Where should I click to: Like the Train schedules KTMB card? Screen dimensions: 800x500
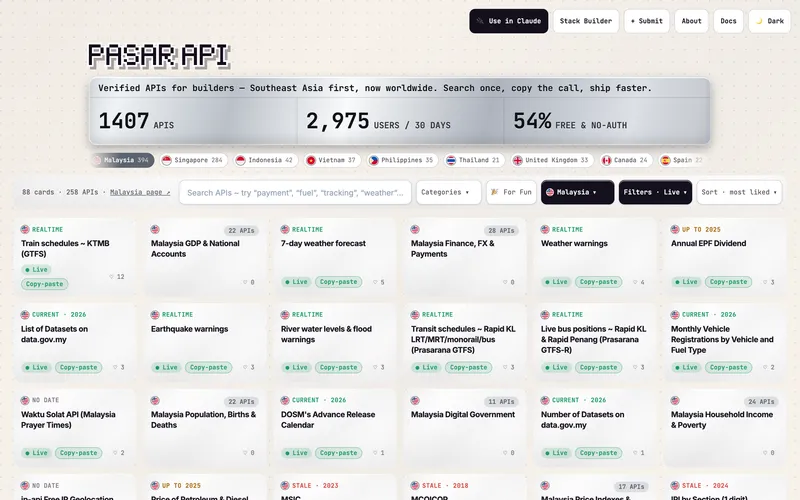pos(117,277)
